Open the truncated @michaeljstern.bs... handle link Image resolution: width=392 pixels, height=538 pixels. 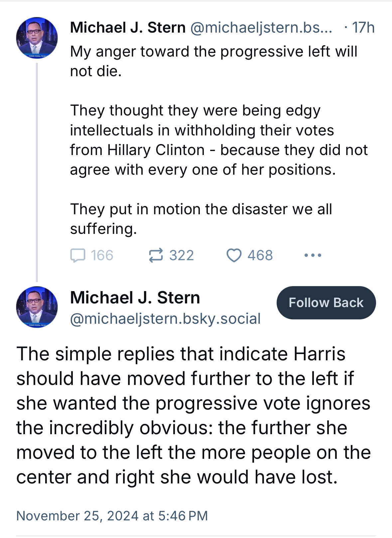click(x=261, y=28)
